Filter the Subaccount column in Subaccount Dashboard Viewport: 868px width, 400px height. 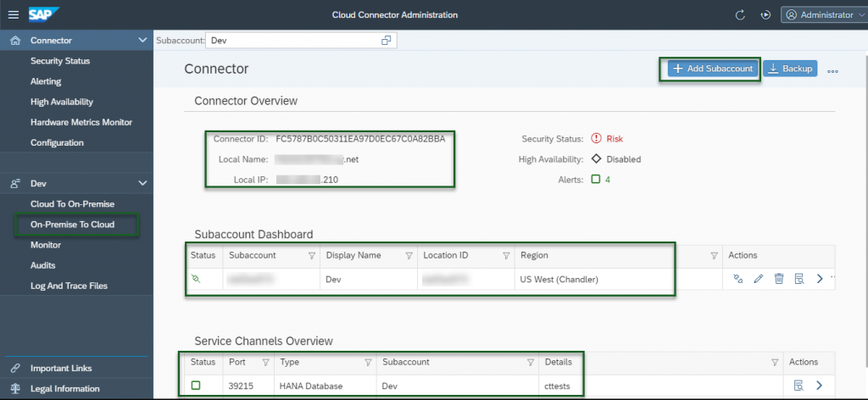pos(312,256)
